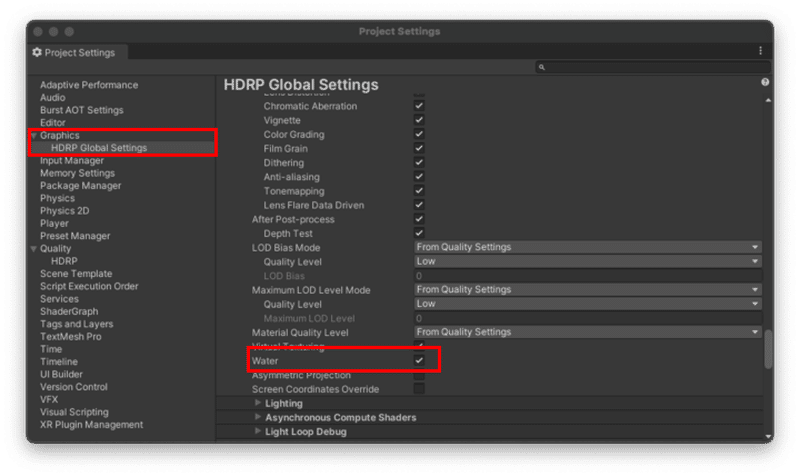Open Memory Settings
Viewport: 800px width, 476px height.
click(x=77, y=173)
